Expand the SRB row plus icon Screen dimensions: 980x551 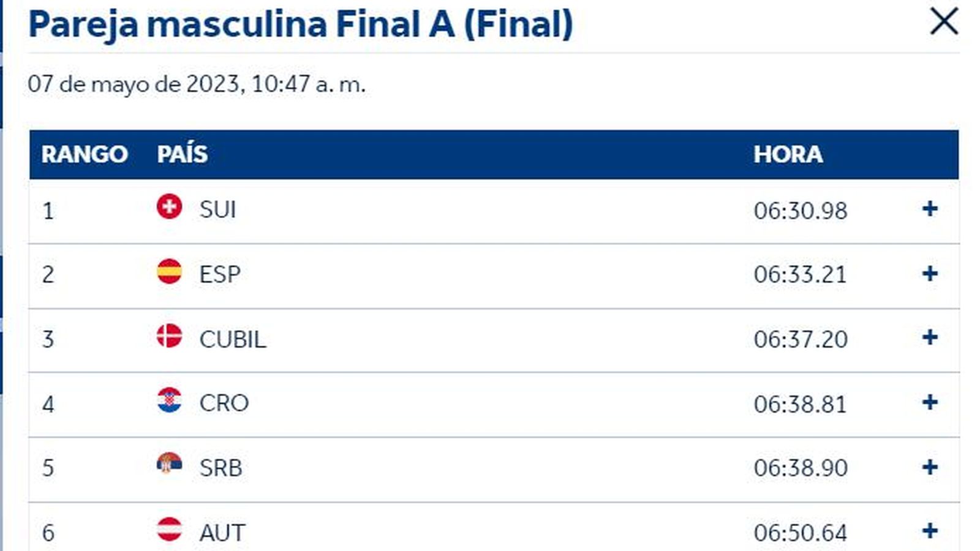929,468
